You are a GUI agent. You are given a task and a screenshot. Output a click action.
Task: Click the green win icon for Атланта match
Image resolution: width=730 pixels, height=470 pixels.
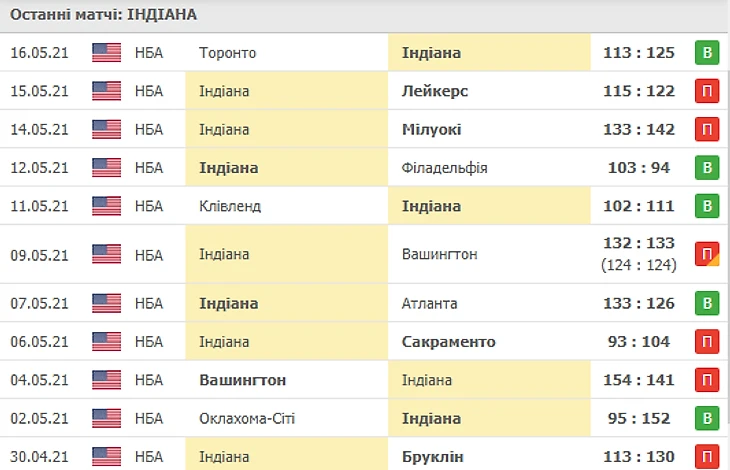coord(707,303)
